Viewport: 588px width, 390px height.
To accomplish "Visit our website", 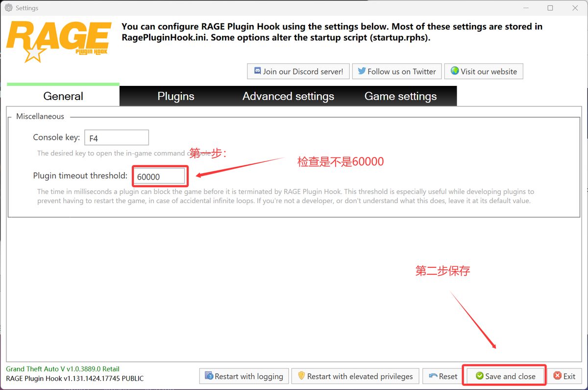I will [484, 72].
